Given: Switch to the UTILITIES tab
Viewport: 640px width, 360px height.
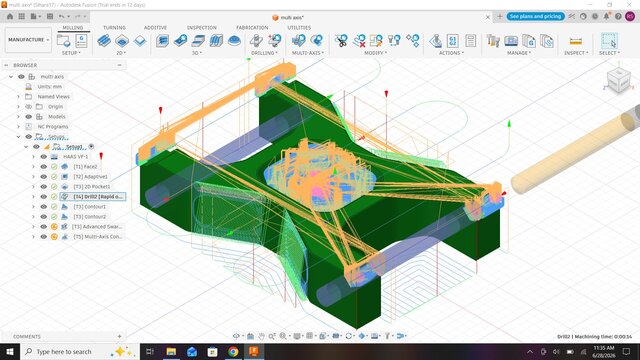Looking at the screenshot, I should pos(299,27).
